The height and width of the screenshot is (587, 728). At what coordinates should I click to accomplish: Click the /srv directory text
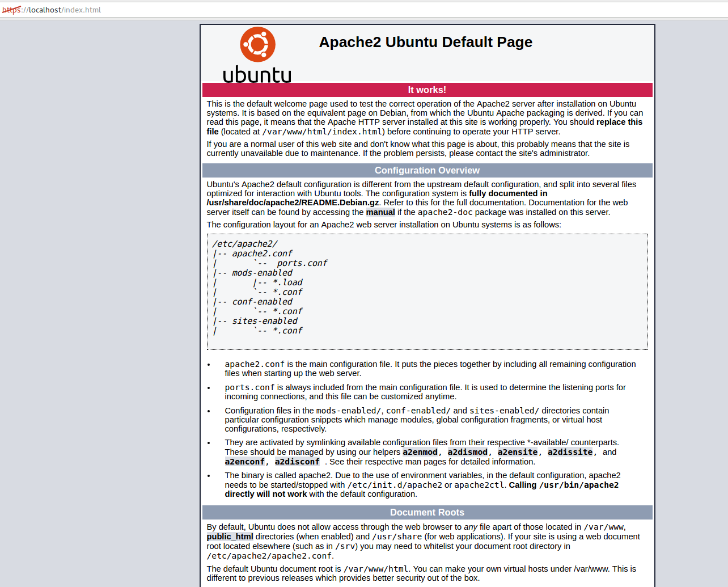pos(345,546)
